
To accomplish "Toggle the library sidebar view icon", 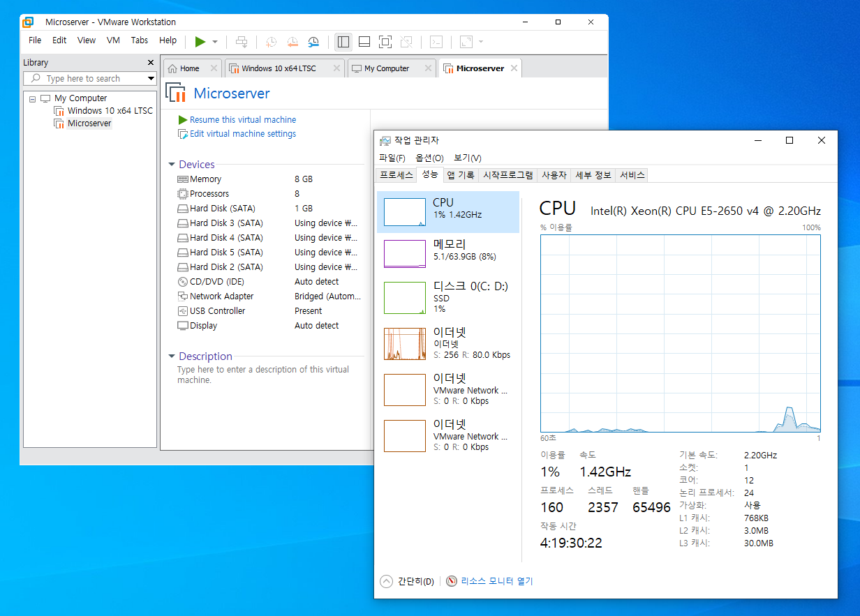I will [x=343, y=42].
